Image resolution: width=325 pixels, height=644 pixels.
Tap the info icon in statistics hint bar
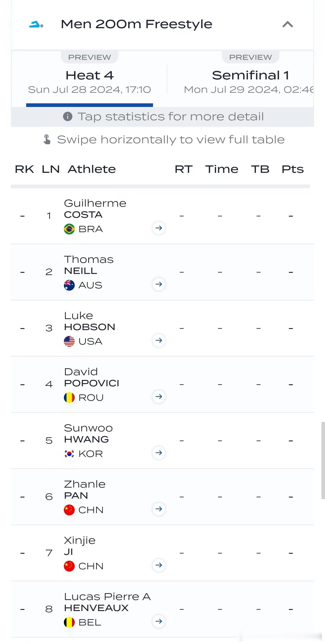(68, 116)
